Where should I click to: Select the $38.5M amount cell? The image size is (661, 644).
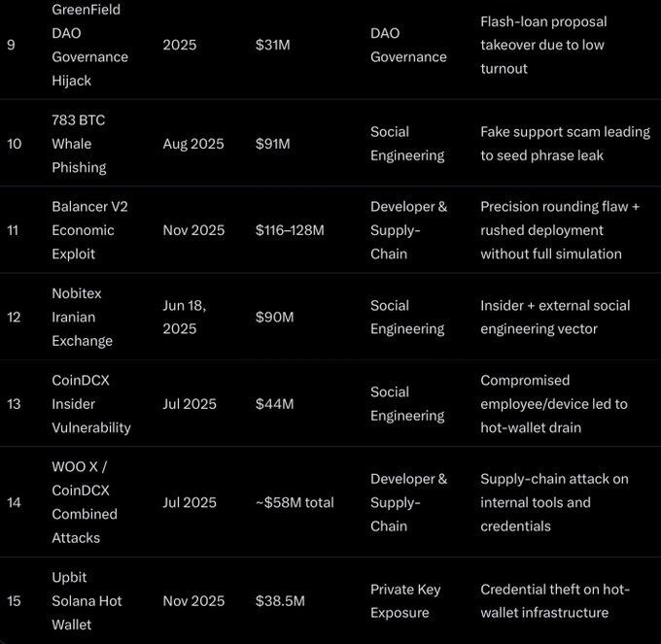[x=280, y=601]
